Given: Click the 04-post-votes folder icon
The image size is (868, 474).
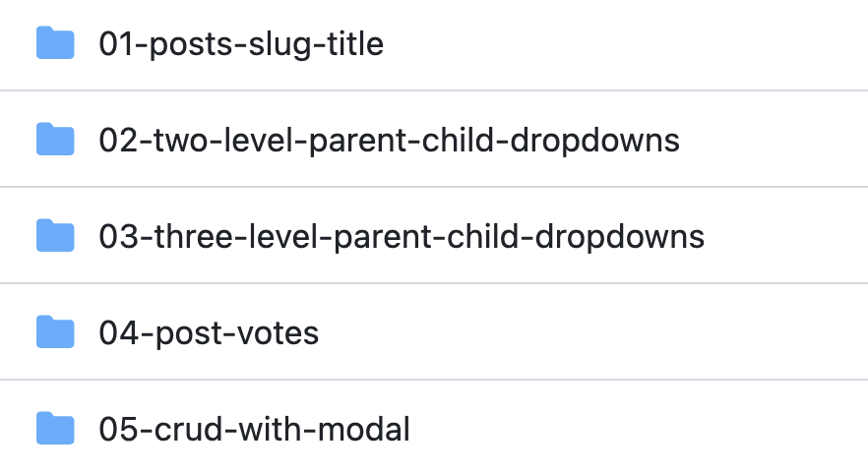Looking at the screenshot, I should [55, 333].
